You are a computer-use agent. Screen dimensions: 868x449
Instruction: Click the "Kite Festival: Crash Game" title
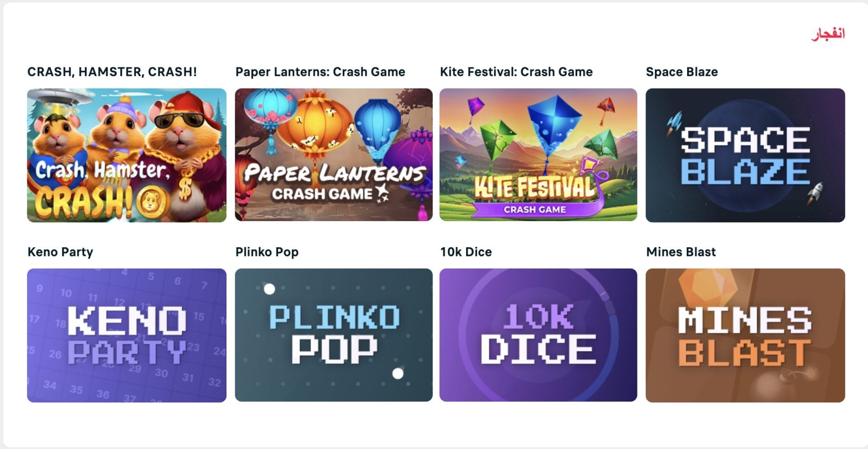(516, 72)
